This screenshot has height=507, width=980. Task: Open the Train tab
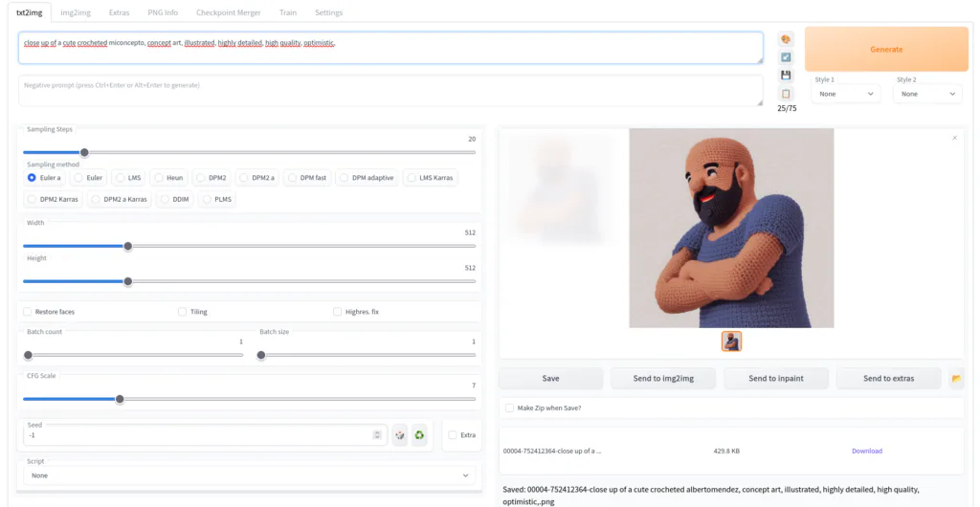pos(288,12)
